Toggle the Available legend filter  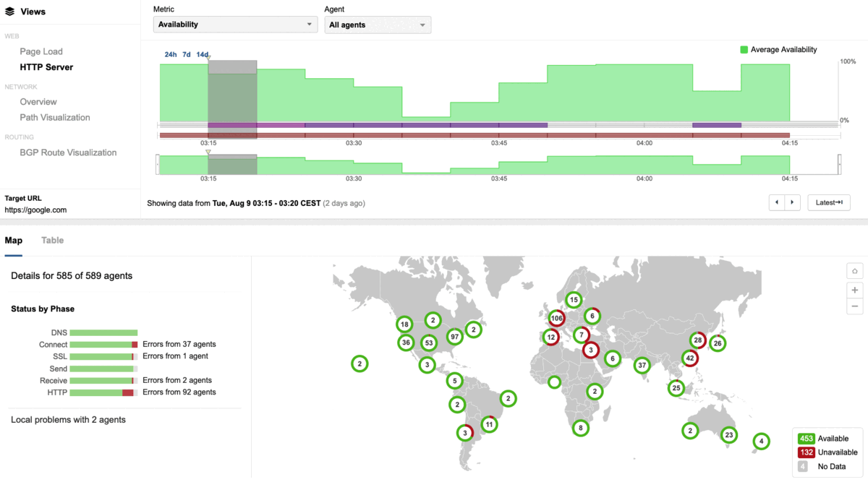point(805,439)
